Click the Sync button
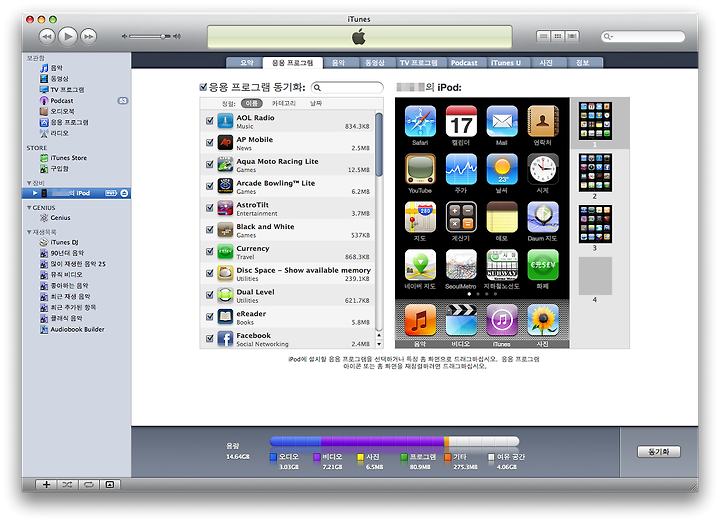720x522 pixels. point(659,452)
